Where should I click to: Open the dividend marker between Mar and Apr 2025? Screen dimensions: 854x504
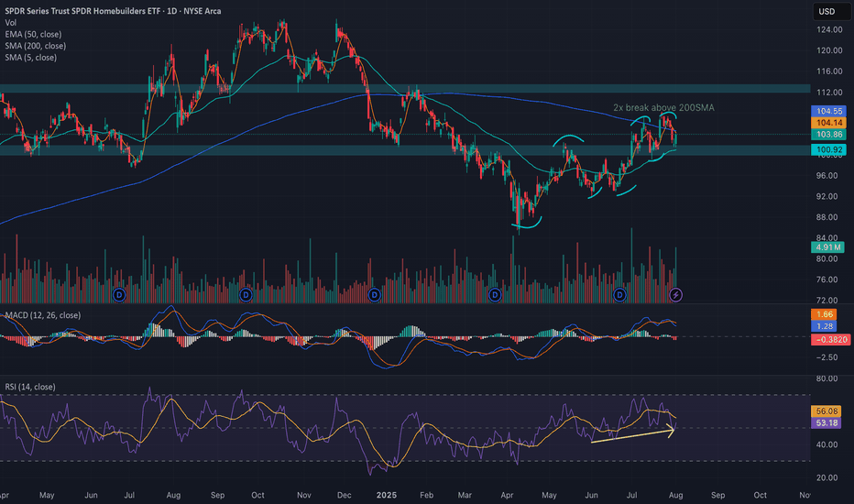coord(495,295)
